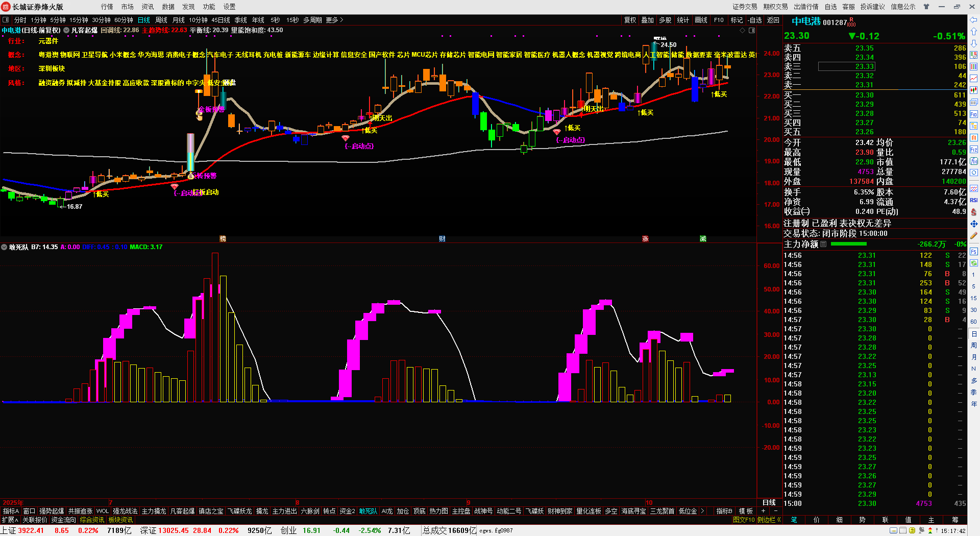
Task: Open 窗口 window selector in indicator bar
Action: pos(29,511)
